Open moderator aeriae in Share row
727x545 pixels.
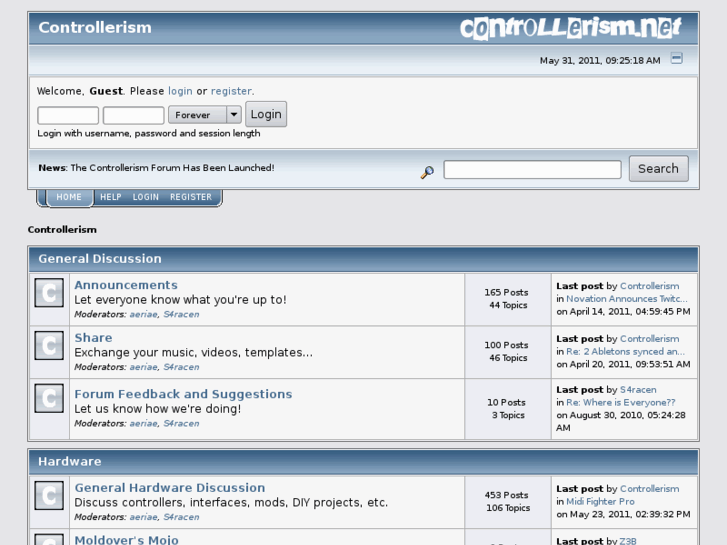click(143, 367)
